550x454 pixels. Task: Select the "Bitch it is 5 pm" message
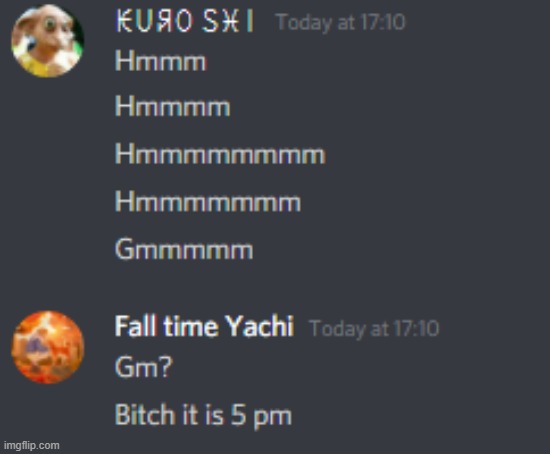click(203, 415)
